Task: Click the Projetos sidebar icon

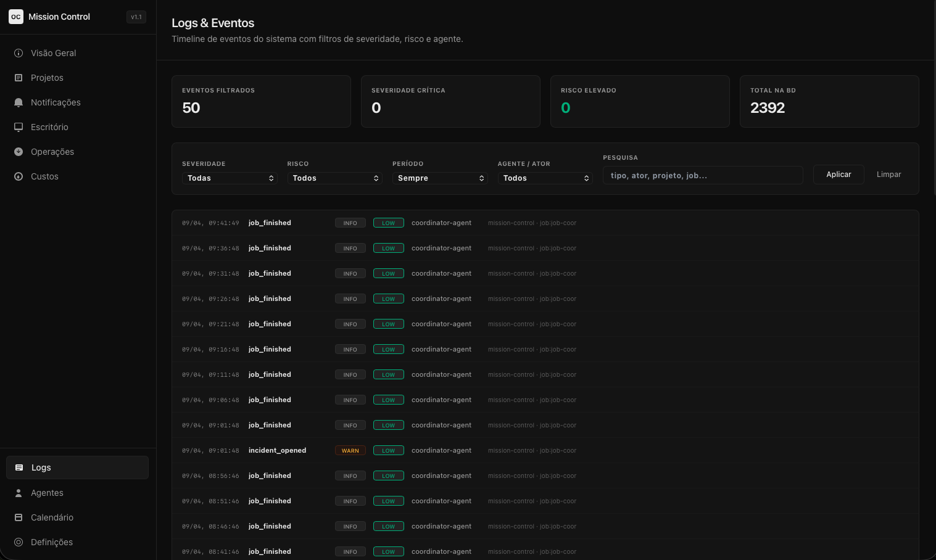Action: (19, 78)
